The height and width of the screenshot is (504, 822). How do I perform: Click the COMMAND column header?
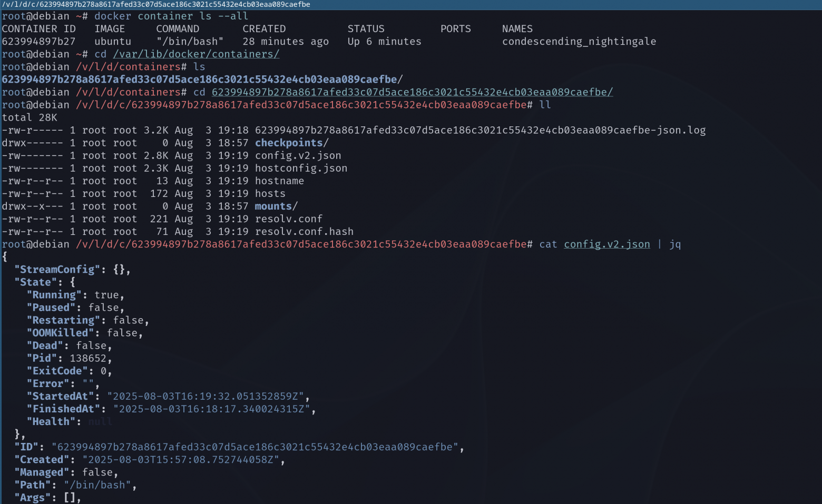178,29
